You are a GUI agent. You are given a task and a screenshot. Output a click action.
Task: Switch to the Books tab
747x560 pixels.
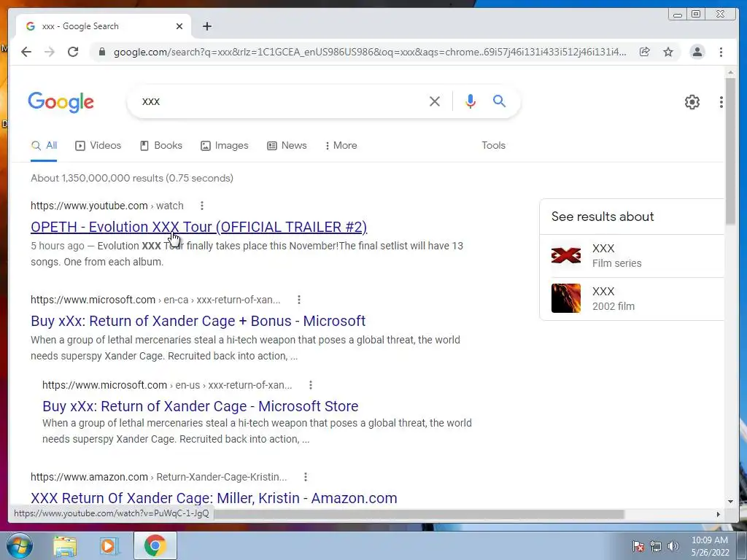[x=161, y=146]
